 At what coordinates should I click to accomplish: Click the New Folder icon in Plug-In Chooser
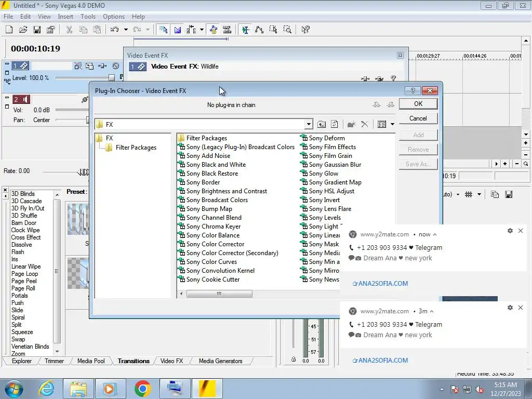(352, 124)
